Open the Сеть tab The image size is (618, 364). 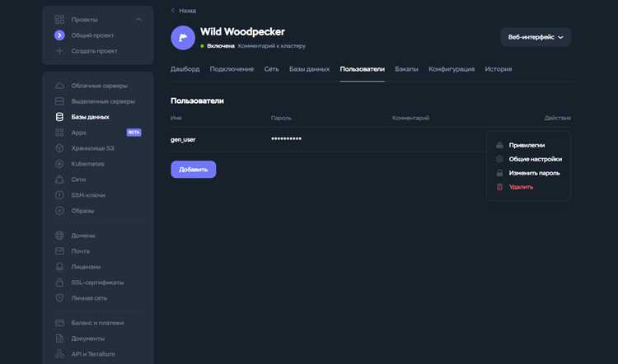click(x=272, y=69)
